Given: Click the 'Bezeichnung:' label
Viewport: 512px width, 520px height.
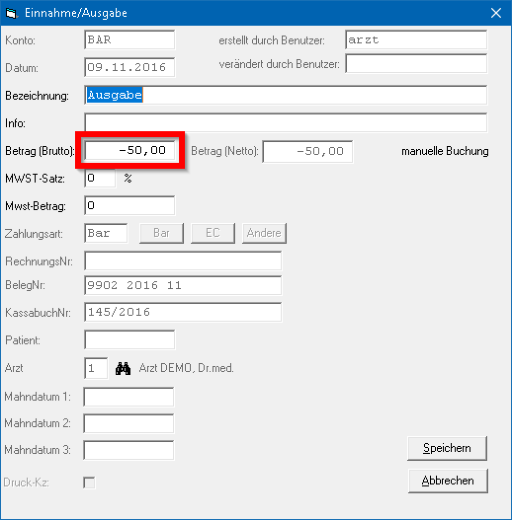Looking at the screenshot, I should tap(37, 96).
